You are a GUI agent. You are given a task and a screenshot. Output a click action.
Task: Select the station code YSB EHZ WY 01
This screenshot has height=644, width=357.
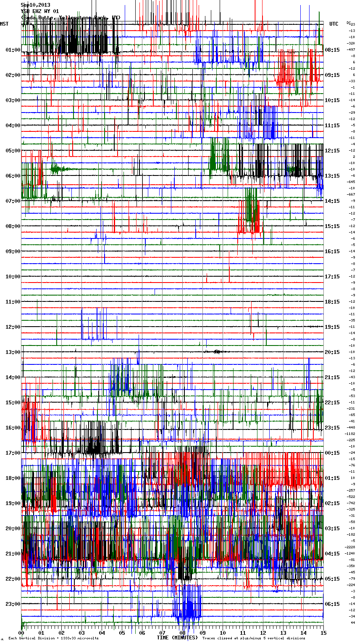point(40,11)
